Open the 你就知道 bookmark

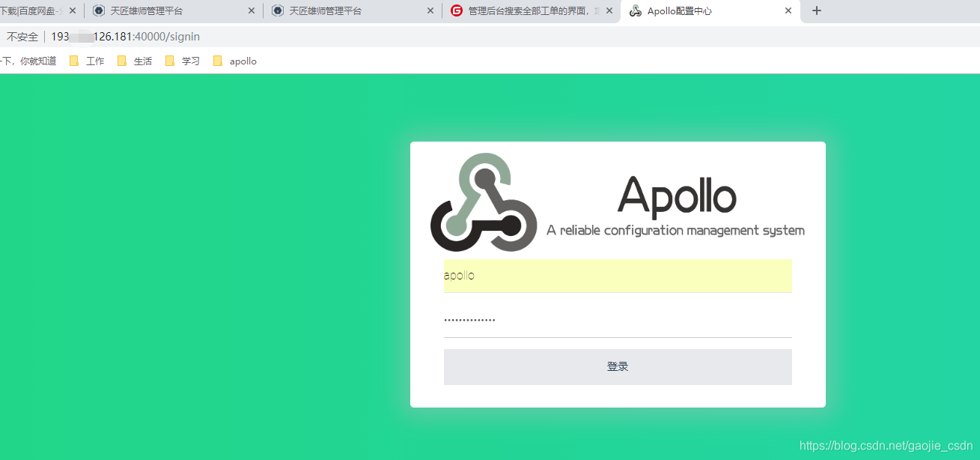pos(28,61)
